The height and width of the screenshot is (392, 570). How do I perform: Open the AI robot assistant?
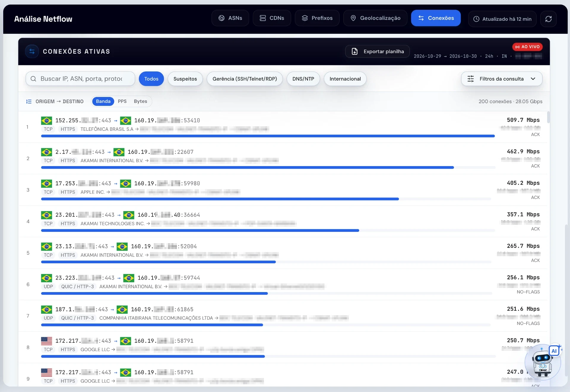(543, 361)
